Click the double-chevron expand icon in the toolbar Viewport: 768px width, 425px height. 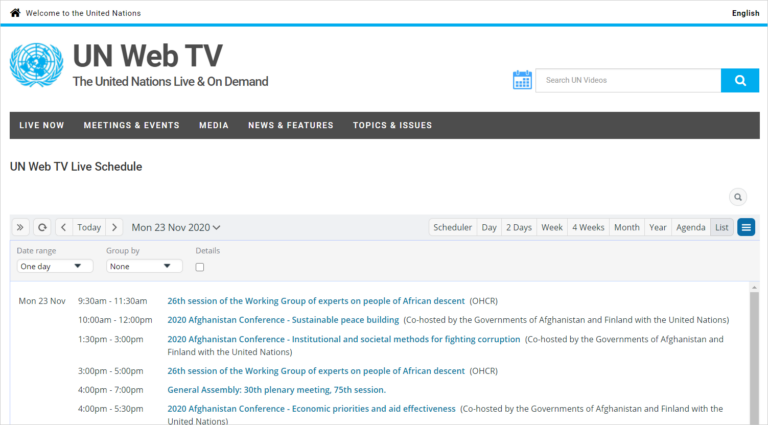[x=20, y=227]
